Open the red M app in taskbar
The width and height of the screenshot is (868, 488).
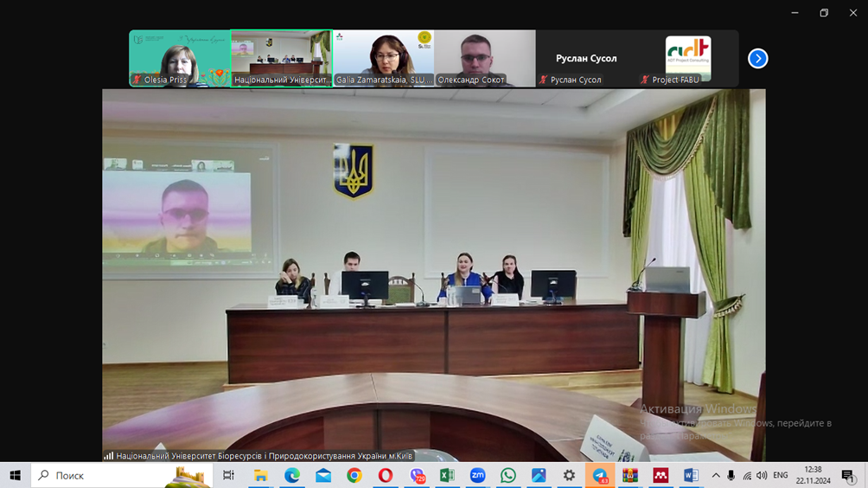click(x=661, y=475)
